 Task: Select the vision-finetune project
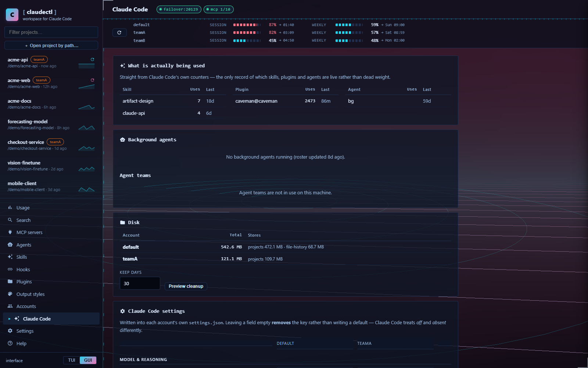[x=51, y=166]
